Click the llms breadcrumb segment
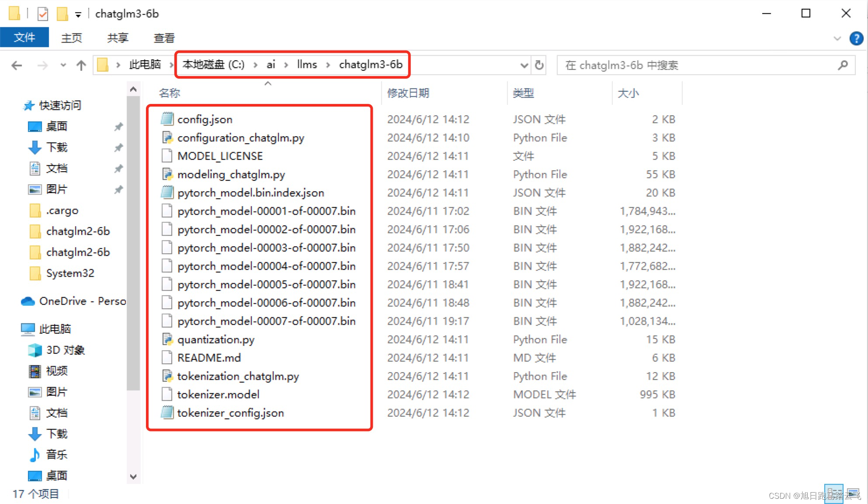Screen dimensions: 868x504 point(307,65)
